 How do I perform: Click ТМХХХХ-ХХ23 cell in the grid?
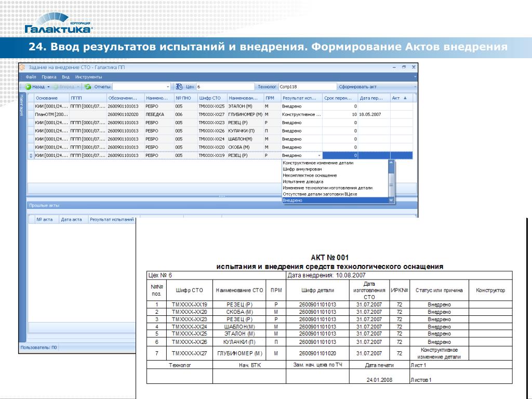(212, 123)
